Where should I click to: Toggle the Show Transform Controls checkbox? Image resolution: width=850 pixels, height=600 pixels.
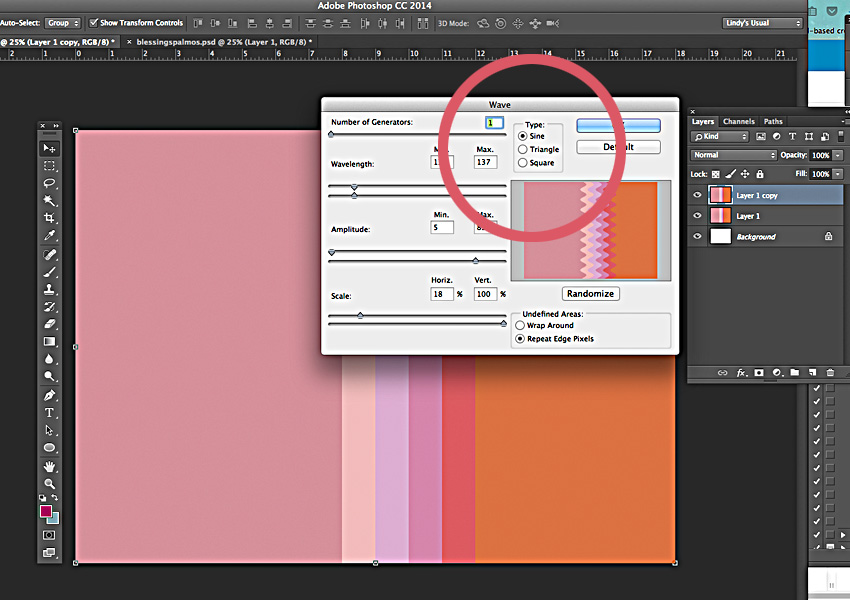[94, 22]
